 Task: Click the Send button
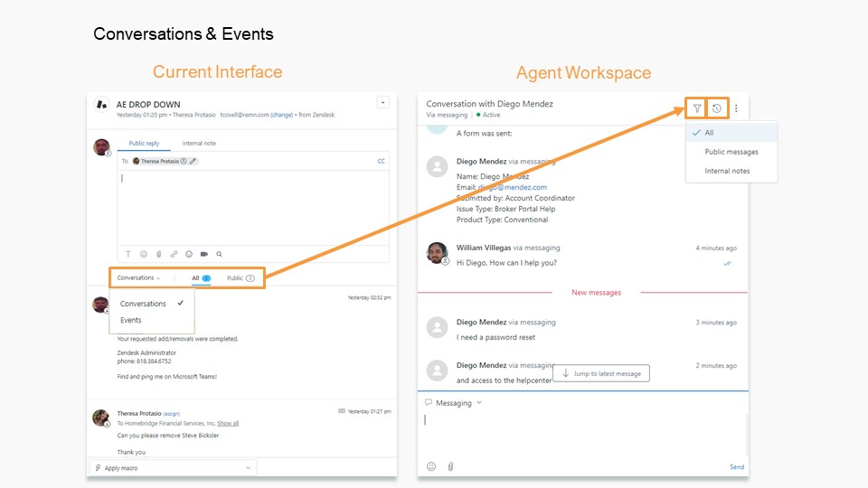click(x=737, y=467)
